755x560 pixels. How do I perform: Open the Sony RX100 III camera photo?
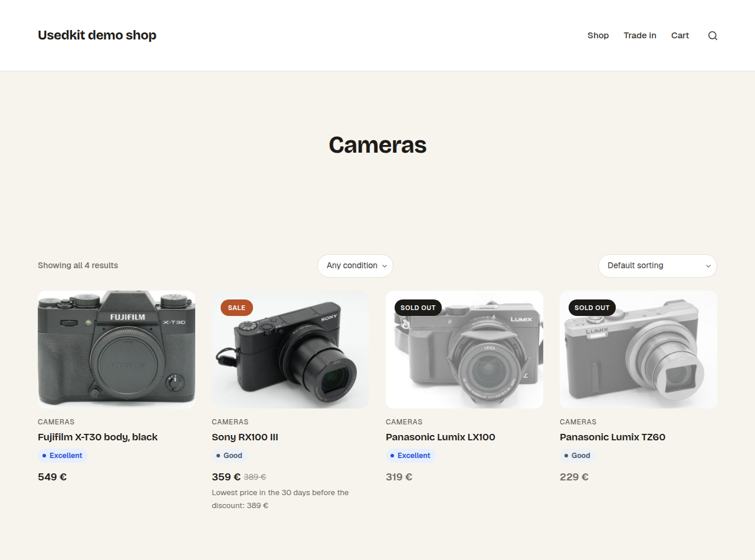290,350
